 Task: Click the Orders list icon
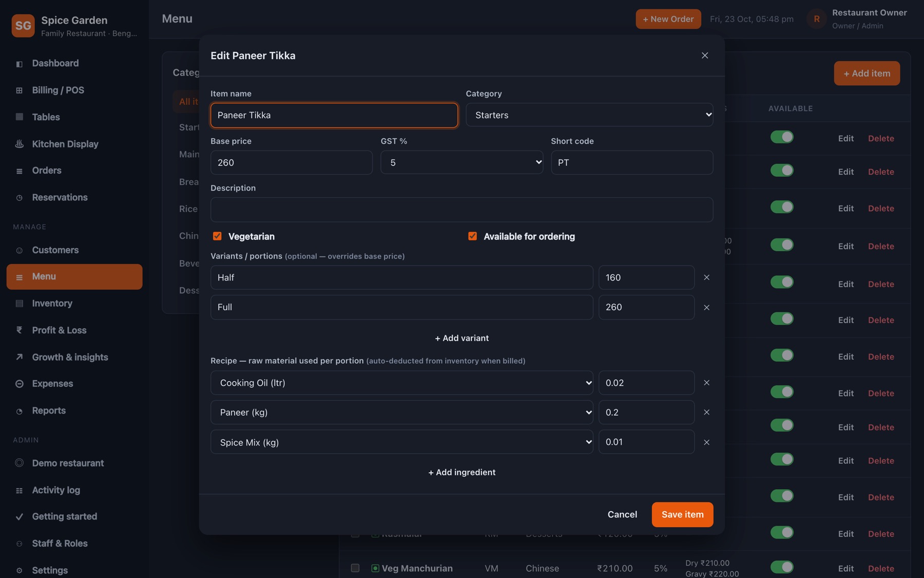coord(20,171)
